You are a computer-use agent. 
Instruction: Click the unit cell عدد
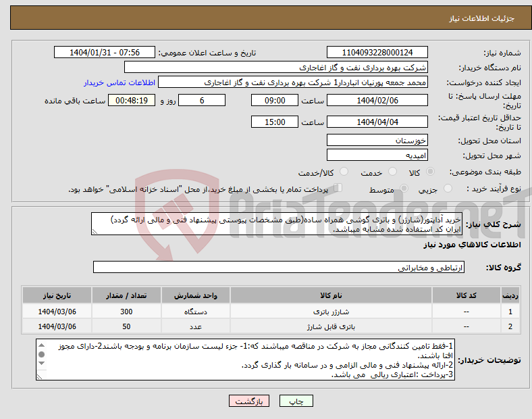pyautogui.click(x=196, y=326)
